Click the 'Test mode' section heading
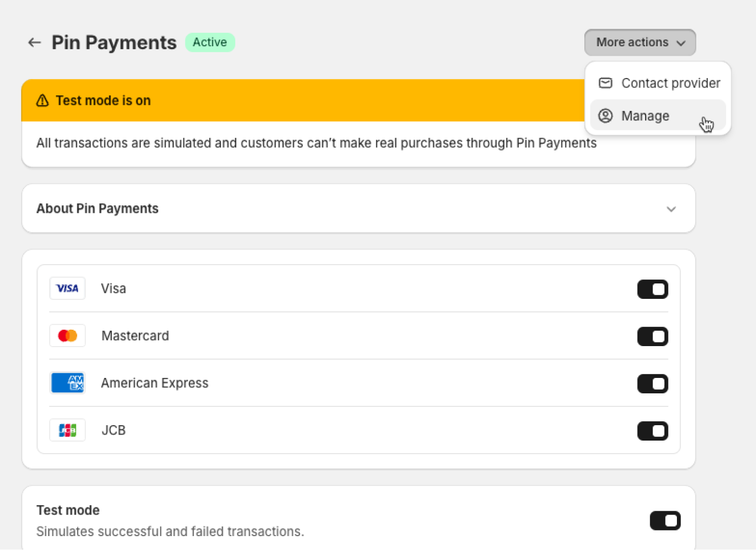The image size is (756, 550). (x=68, y=510)
